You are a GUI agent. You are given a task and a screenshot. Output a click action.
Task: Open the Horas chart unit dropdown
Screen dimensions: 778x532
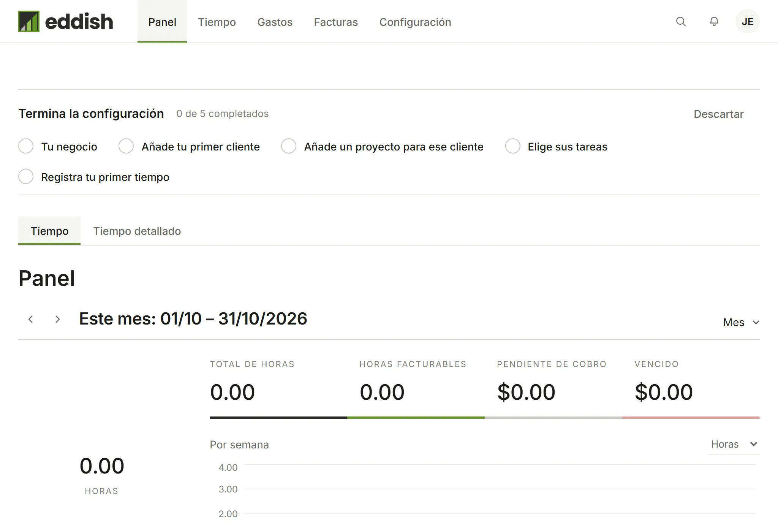pos(734,444)
